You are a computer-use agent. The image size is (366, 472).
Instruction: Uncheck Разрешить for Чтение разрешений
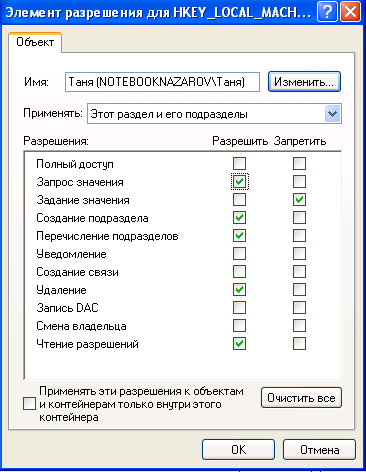(x=239, y=344)
